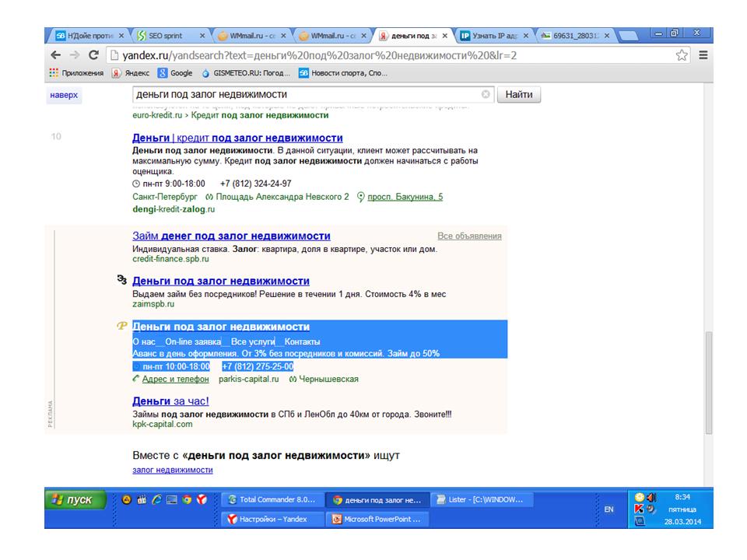The image size is (747, 560).
Task: Reload the page with the refresh icon
Action: coord(94,55)
